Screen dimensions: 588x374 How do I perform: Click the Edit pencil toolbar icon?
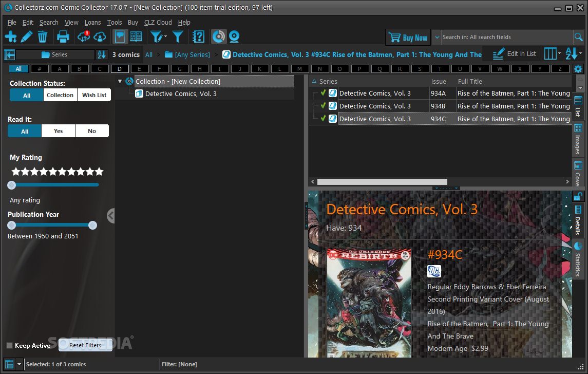27,37
